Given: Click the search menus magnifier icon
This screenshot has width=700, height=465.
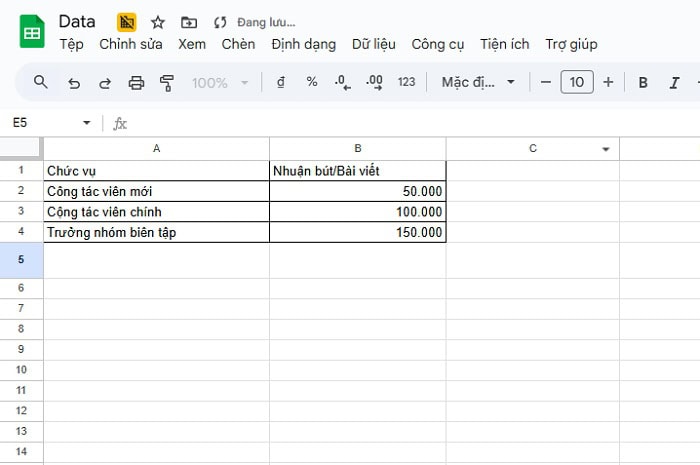Looking at the screenshot, I should (x=41, y=82).
